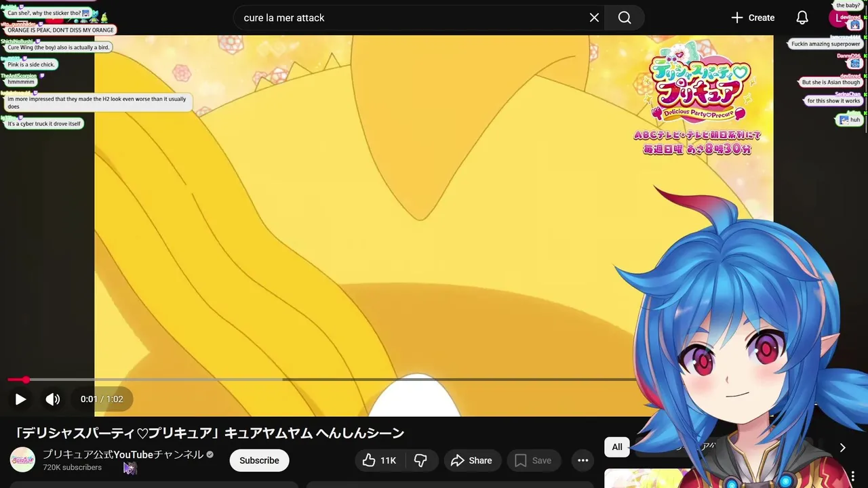Click chat message 'But she is Asian though'
868x488 pixels.
pyautogui.click(x=831, y=83)
